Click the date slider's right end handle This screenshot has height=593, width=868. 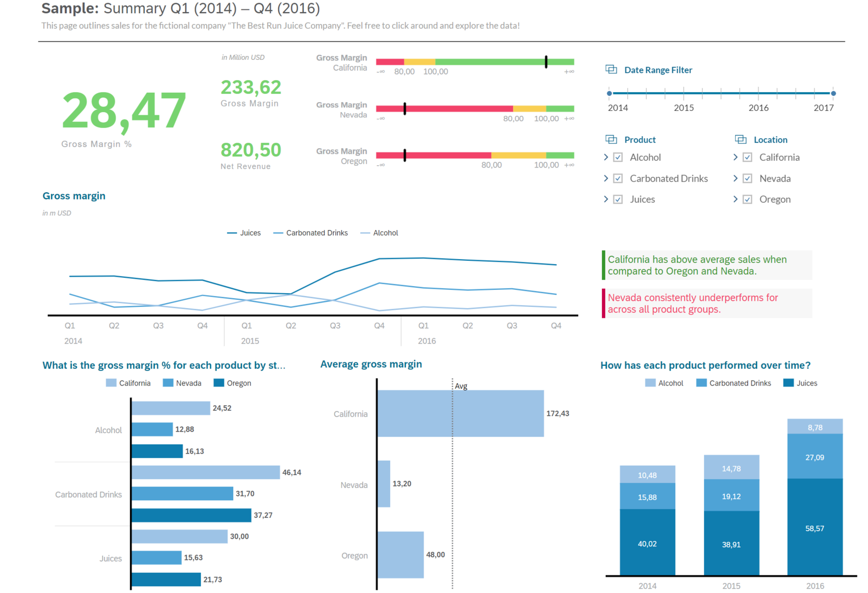pos(833,93)
